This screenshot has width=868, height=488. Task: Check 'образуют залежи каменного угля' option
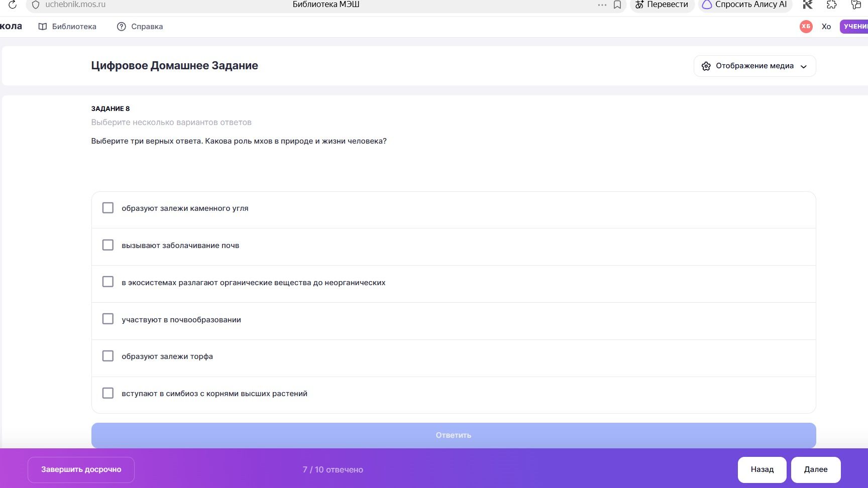click(x=108, y=208)
